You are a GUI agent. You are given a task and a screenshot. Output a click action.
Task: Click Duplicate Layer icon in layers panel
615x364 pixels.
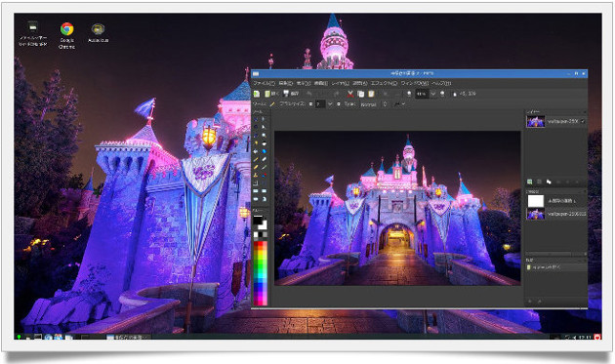pos(549,182)
